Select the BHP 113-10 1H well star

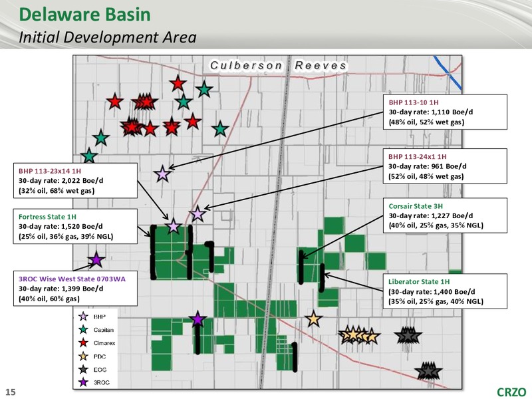(x=162, y=174)
